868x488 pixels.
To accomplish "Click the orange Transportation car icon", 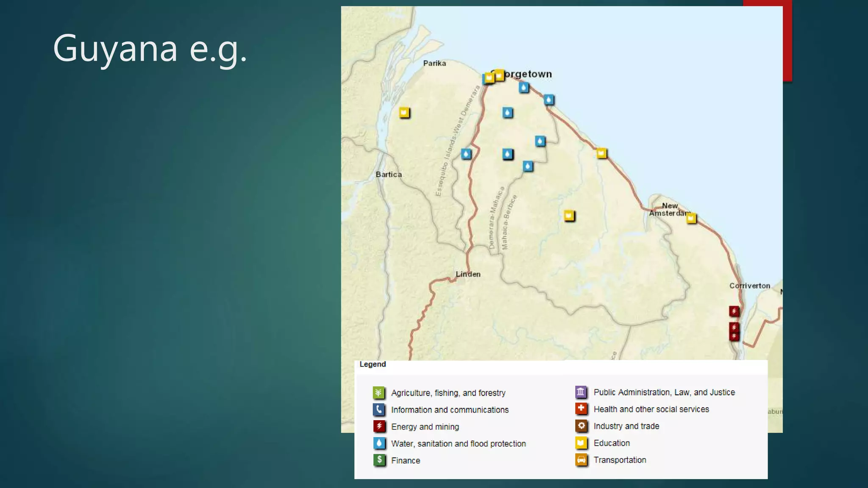I will point(581,460).
